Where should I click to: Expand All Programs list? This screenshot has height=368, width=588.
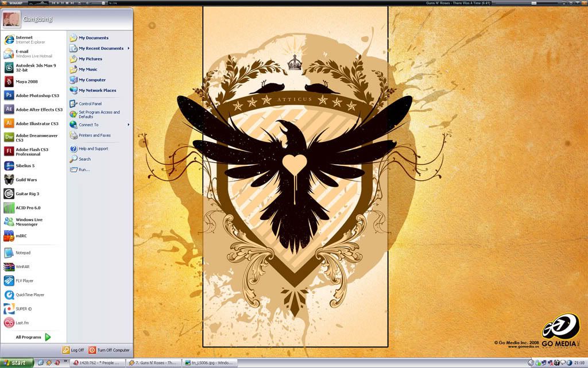click(x=33, y=337)
